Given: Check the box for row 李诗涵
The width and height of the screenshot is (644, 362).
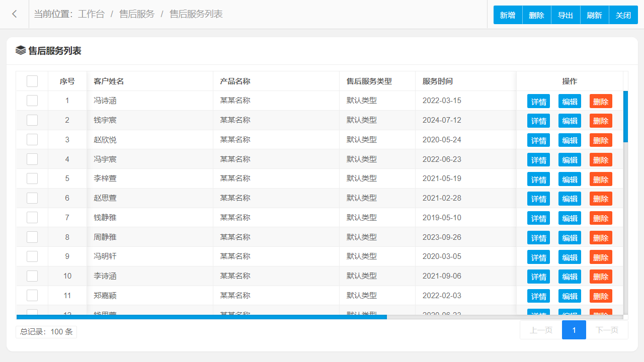Looking at the screenshot, I should click(x=32, y=276).
